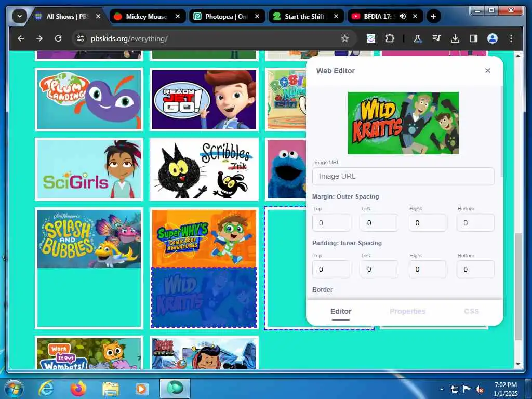Image resolution: width=532 pixels, height=399 pixels.
Task: Select the highlighted Wild Kratts tile on page
Action: tap(204, 298)
